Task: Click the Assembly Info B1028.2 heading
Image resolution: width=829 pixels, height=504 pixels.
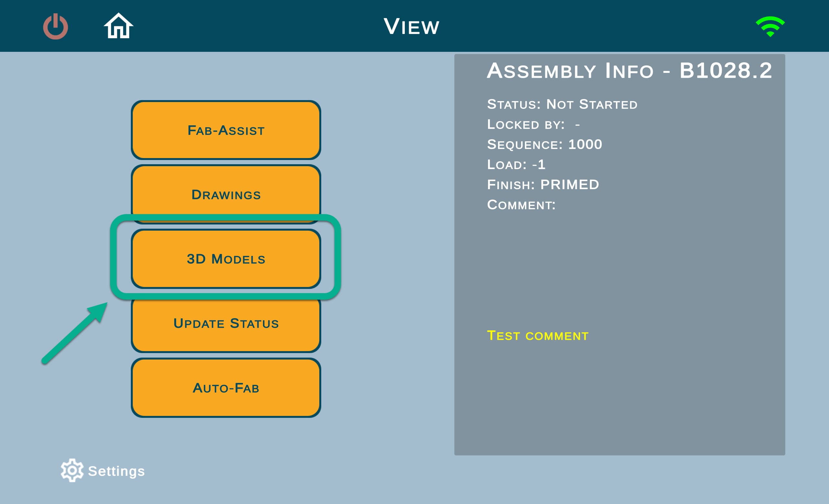Action: point(629,71)
